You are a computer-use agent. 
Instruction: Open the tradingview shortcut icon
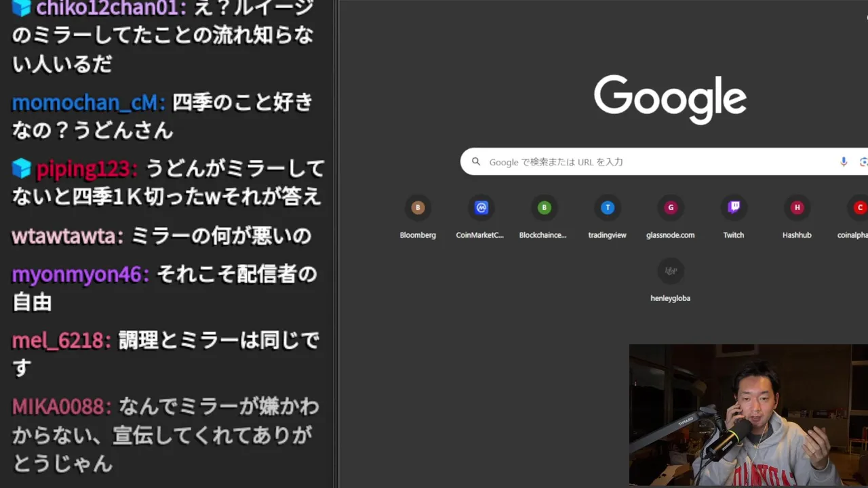click(607, 207)
